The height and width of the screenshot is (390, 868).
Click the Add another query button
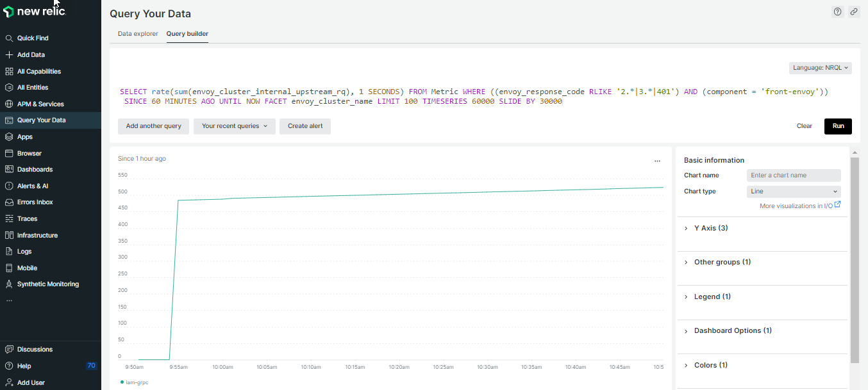(x=154, y=126)
